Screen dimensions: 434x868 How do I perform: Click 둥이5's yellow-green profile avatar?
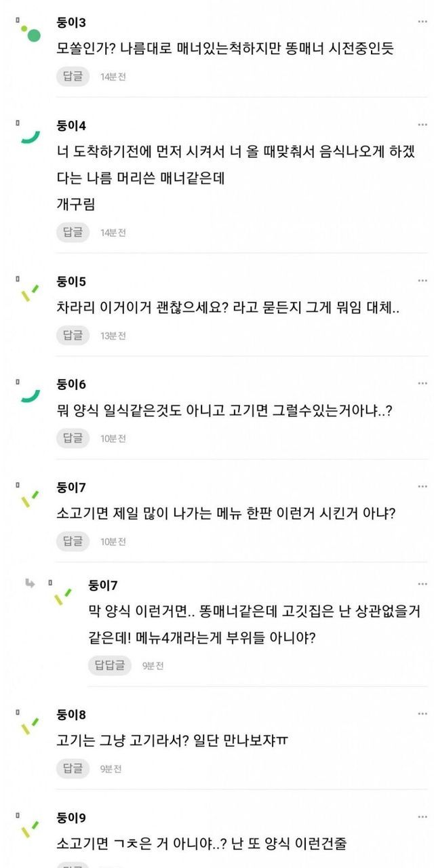tap(31, 293)
